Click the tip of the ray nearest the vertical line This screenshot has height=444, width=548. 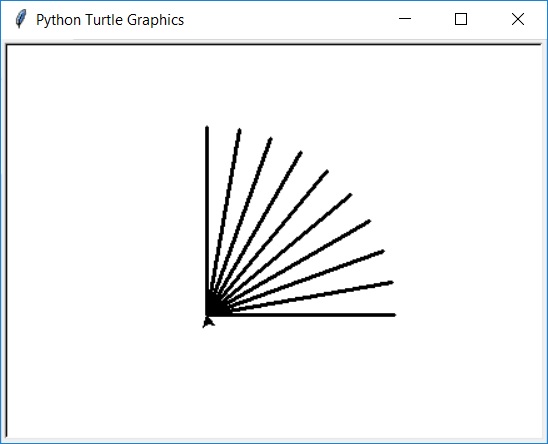coord(240,130)
